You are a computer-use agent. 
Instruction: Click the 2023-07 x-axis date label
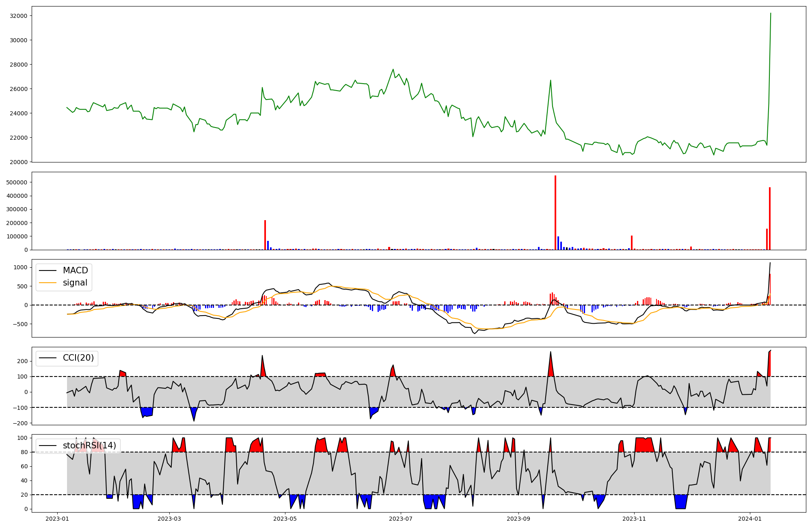tap(400, 519)
